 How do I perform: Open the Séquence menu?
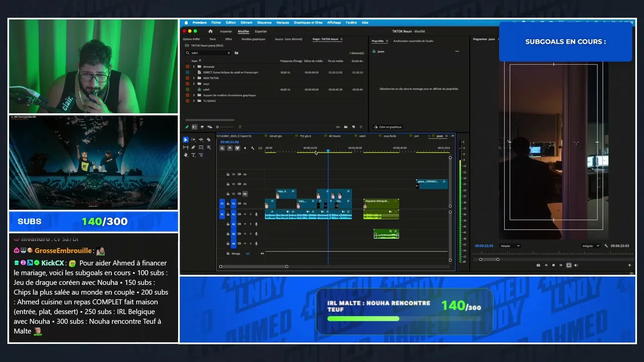pos(264,23)
